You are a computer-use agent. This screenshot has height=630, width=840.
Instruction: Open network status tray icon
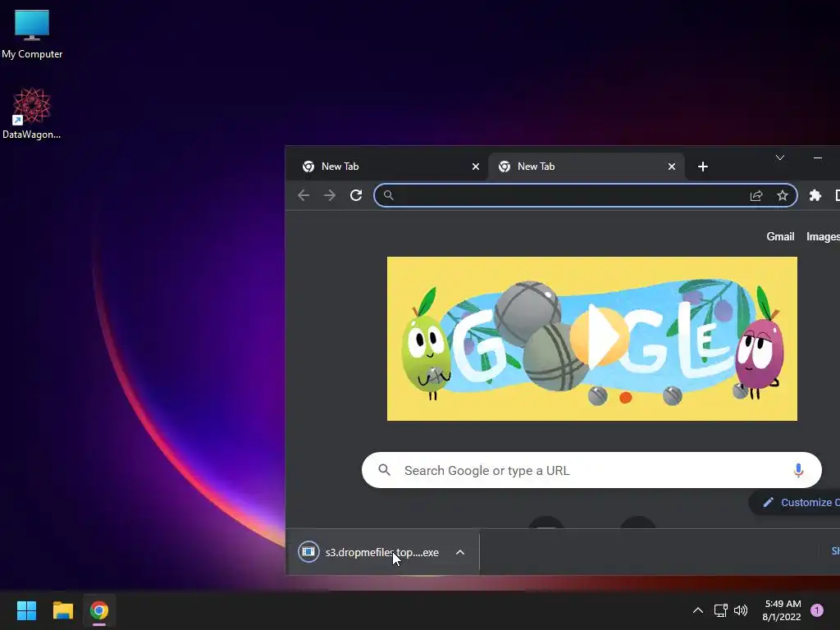720,610
